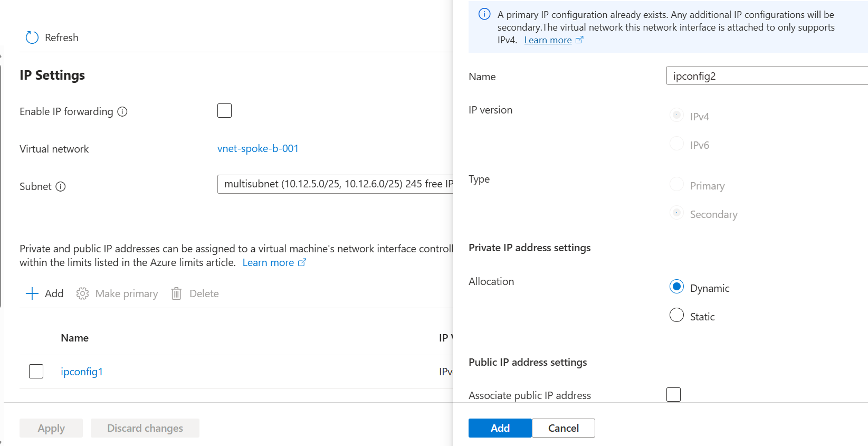Viewport: 868px width, 446px height.
Task: Click the Cancel button
Action: 564,428
